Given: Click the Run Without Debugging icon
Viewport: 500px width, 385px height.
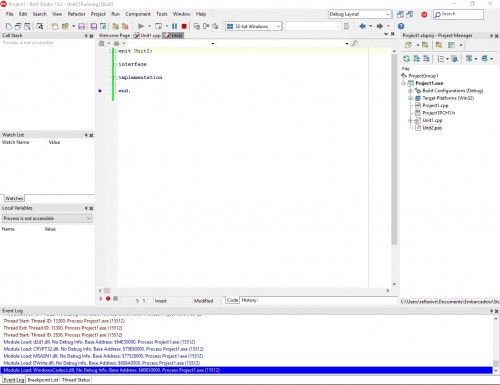Looking at the screenshot, I should [159, 26].
